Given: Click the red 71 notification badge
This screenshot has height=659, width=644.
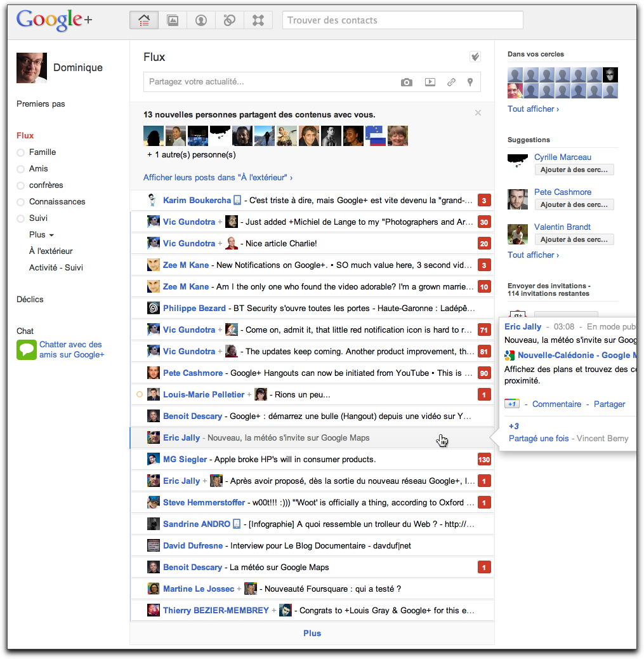Looking at the screenshot, I should (484, 330).
